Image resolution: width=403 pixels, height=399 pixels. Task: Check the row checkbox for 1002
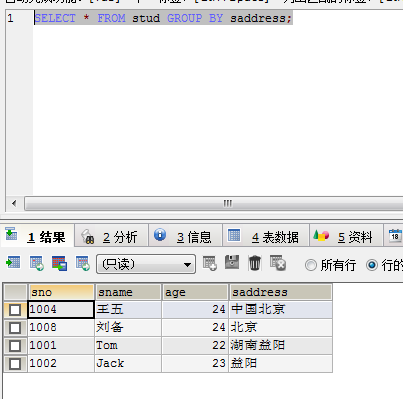pyautogui.click(x=15, y=364)
